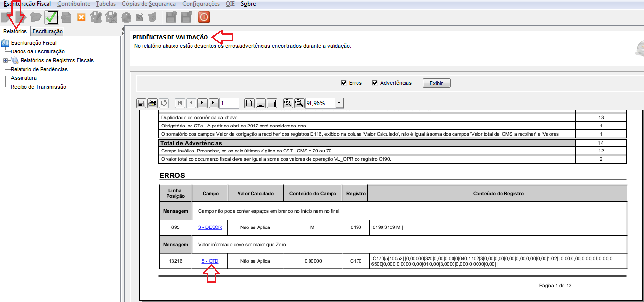
Task: Open the 91,96% zoom dropdown
Action: pyautogui.click(x=339, y=103)
